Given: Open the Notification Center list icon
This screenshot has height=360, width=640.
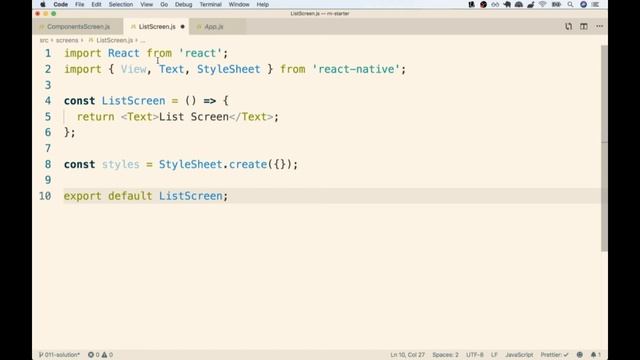Looking at the screenshot, I should [x=596, y=4].
